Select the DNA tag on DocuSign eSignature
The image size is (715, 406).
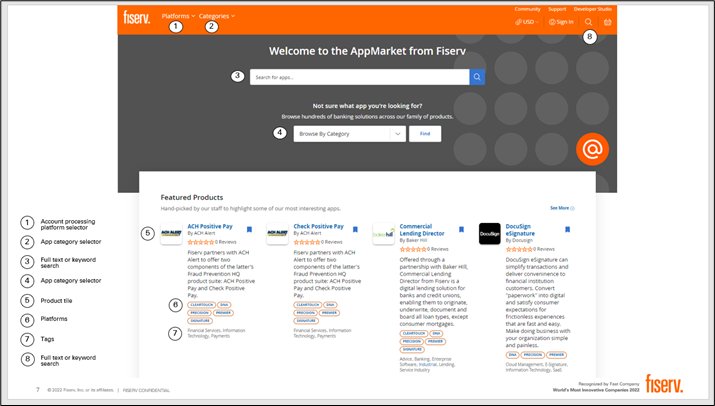coord(513,354)
